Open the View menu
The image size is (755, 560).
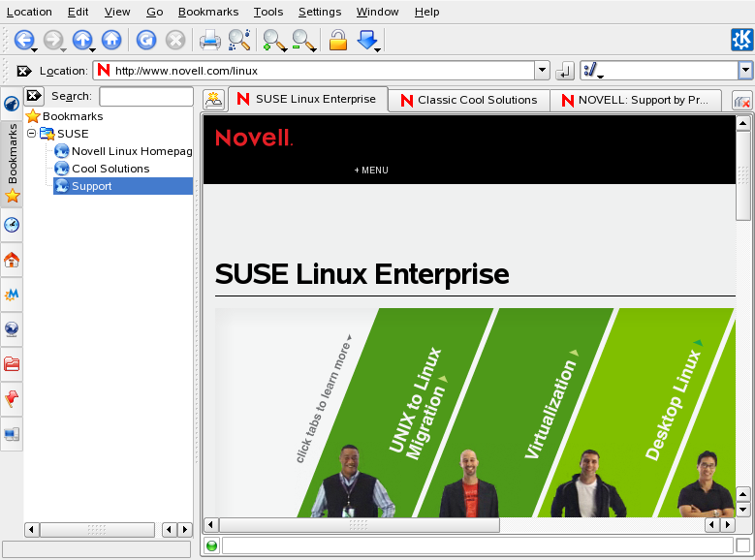tap(117, 12)
